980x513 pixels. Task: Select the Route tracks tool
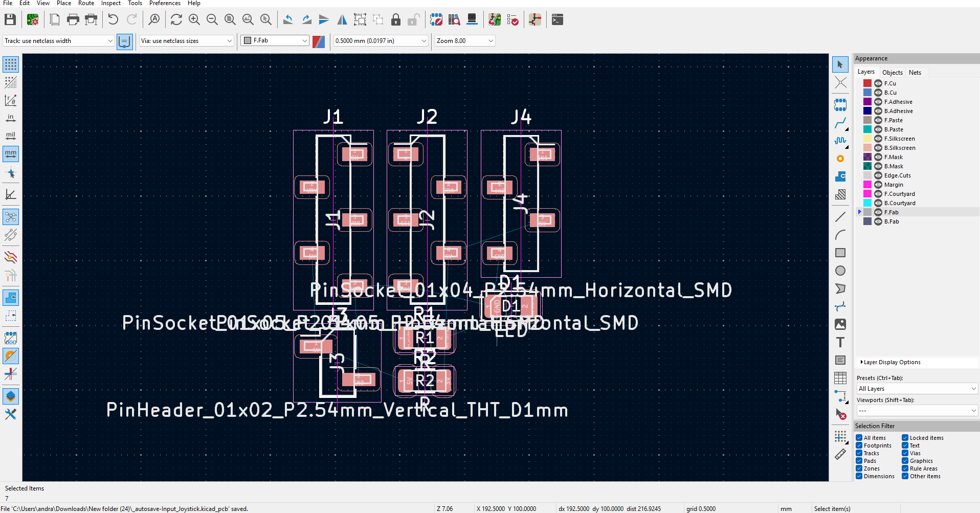840,123
